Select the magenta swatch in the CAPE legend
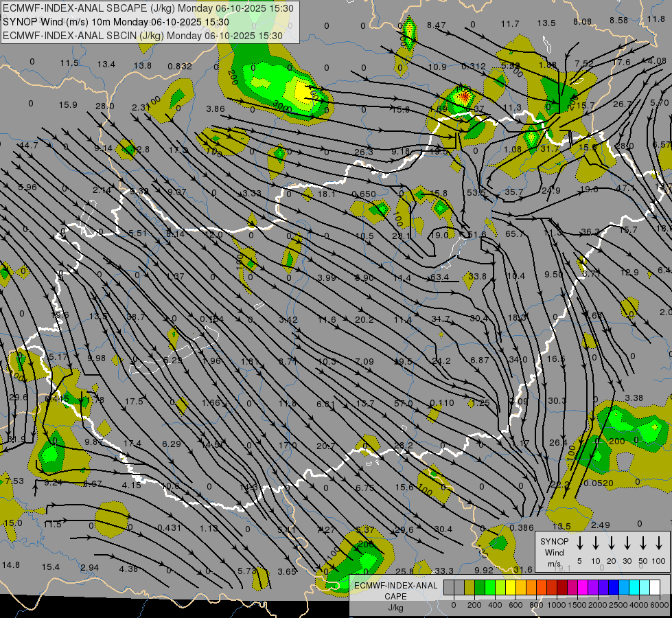The image size is (672, 618). point(583,588)
